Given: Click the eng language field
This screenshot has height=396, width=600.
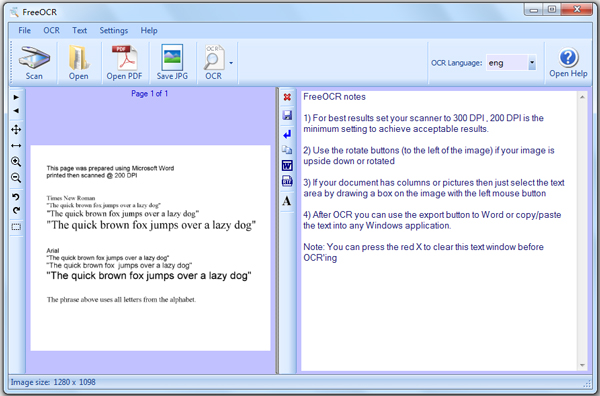Looking at the screenshot, I should click(507, 63).
